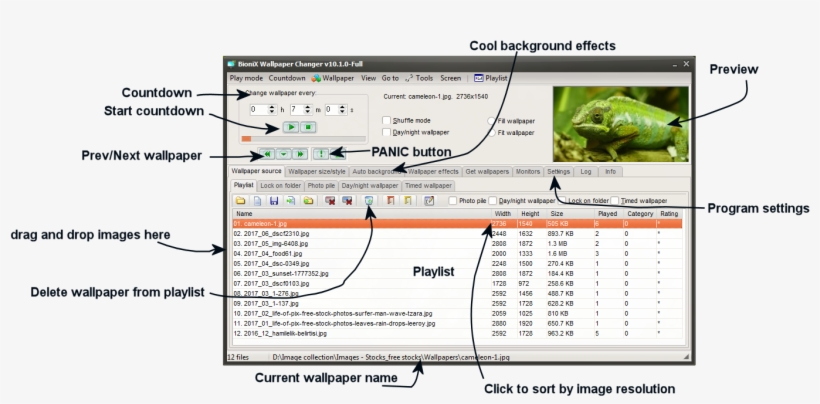The width and height of the screenshot is (820, 404).
Task: Click the hours input field
Action: click(x=259, y=110)
